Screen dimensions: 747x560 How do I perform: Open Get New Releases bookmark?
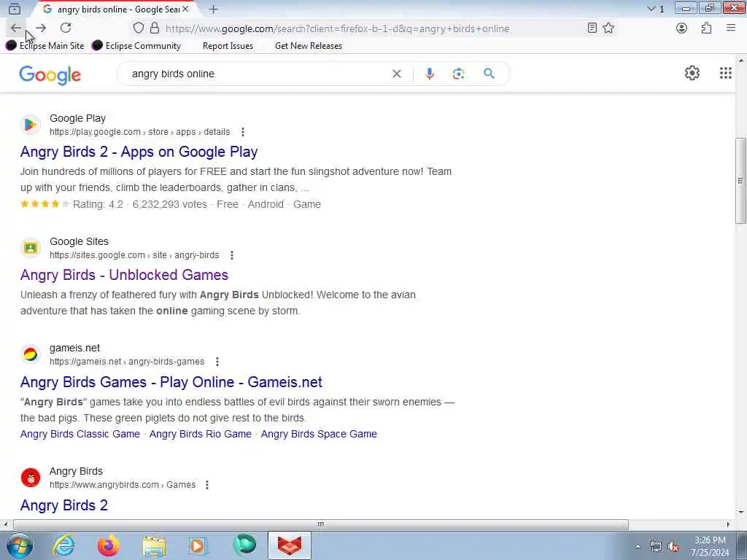[x=309, y=46]
